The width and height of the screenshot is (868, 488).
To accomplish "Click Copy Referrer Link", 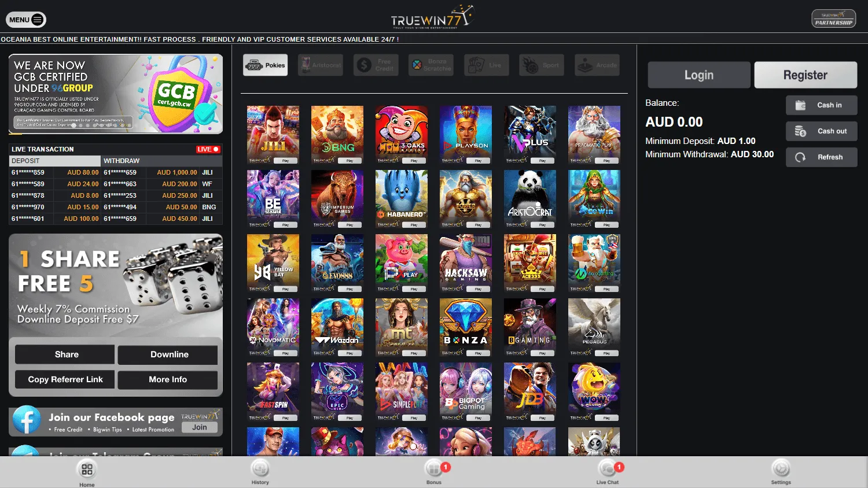I will coord(65,380).
